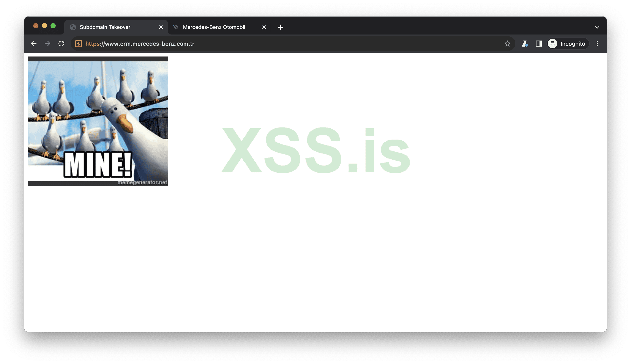Viewport: 631px width, 364px height.
Task: Click the yellow window minimize button
Action: (x=44, y=26)
